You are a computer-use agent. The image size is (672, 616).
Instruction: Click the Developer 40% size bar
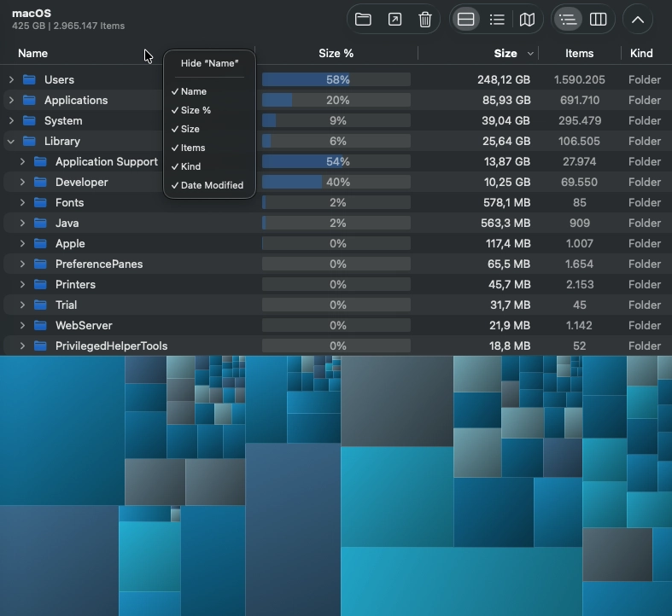(336, 182)
